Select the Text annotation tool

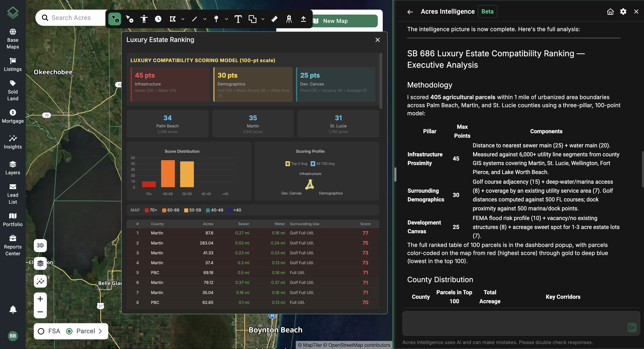[238, 19]
